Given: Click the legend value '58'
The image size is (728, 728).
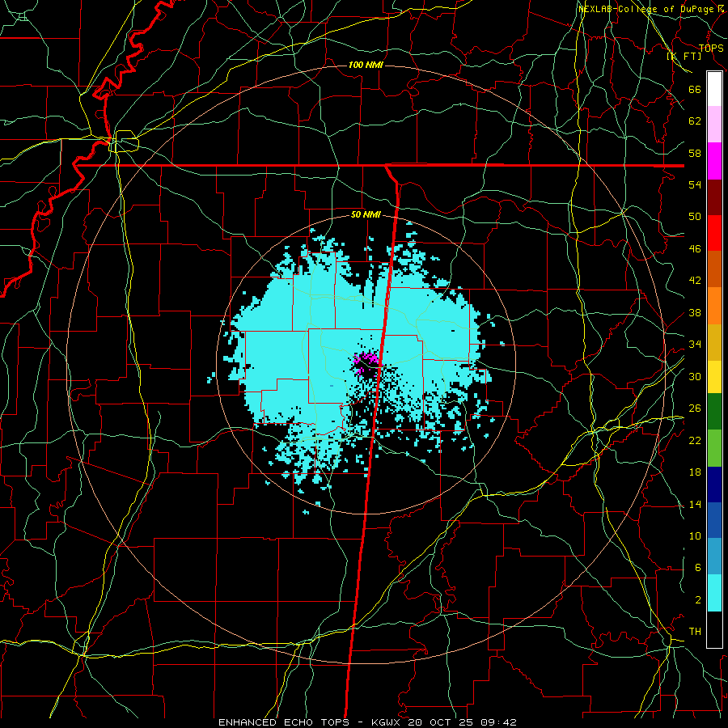Looking at the screenshot, I should click(x=695, y=153).
